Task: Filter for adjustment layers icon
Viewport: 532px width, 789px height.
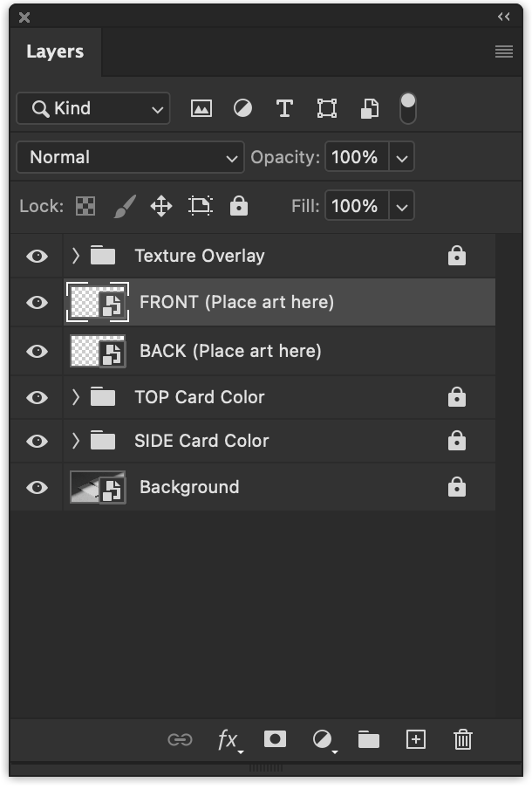Action: [242, 108]
